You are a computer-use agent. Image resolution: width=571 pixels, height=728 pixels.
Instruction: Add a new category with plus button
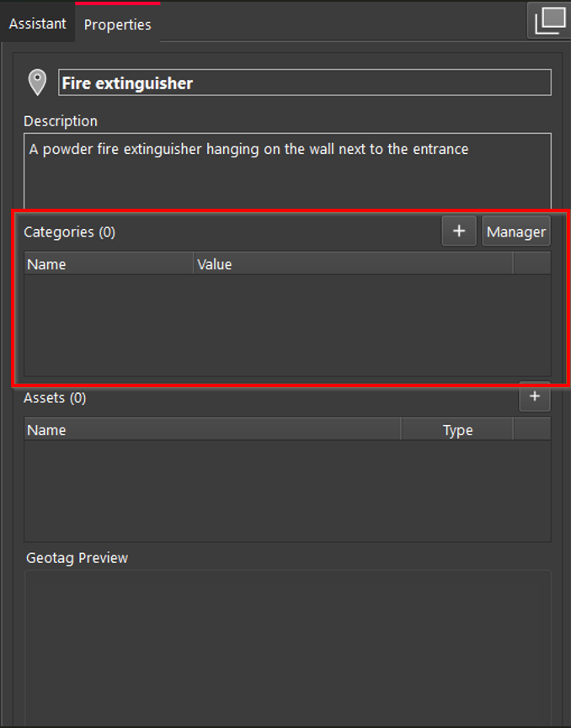click(x=459, y=231)
